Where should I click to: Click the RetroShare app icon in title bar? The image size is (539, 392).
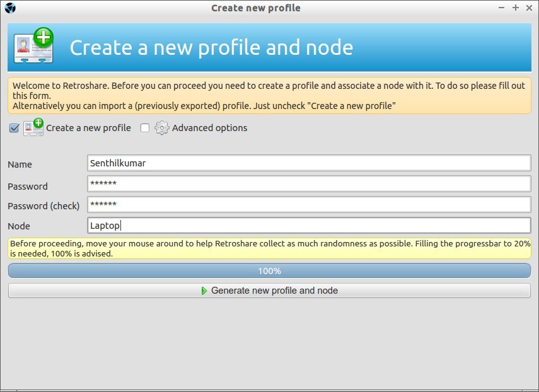(10, 8)
